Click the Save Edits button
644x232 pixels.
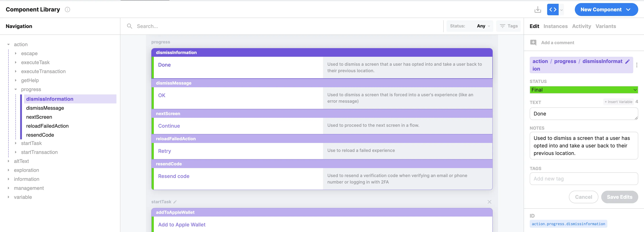[620, 197]
